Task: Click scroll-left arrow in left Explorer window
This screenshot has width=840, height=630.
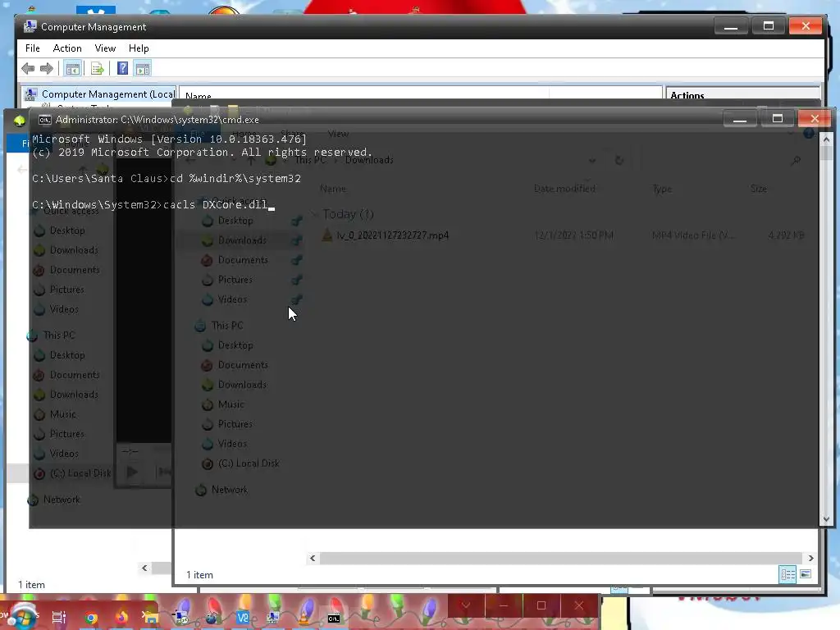Action: [144, 568]
